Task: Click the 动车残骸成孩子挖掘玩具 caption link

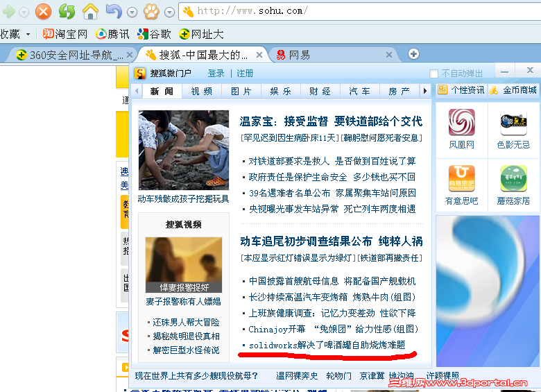Action: pos(183,198)
